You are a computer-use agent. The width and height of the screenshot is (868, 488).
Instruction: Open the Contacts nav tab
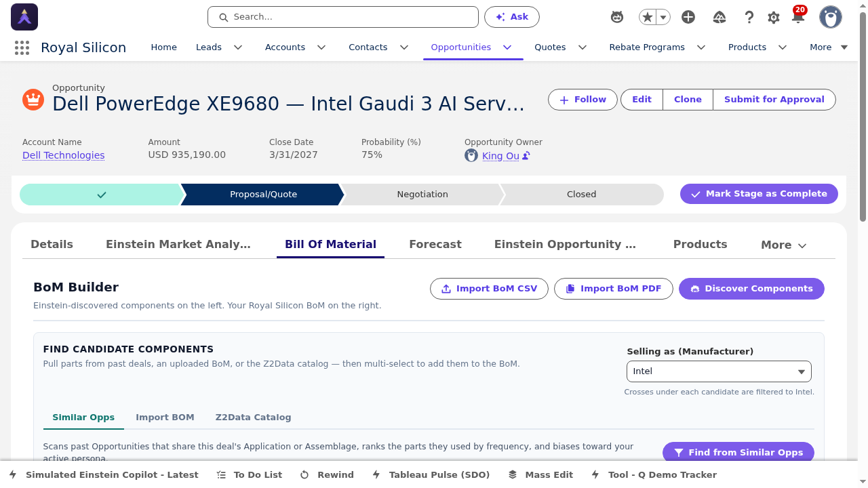[x=368, y=47]
